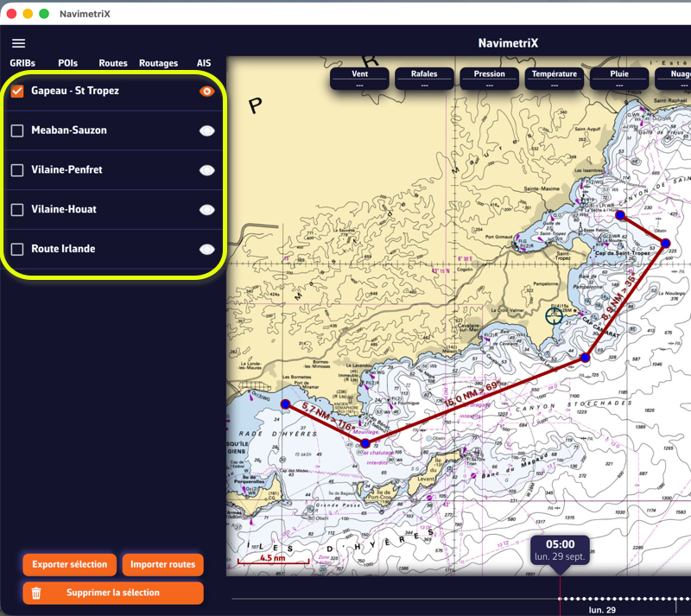This screenshot has height=616, width=691.
Task: Click the Exporter sélection button
Action: [70, 564]
